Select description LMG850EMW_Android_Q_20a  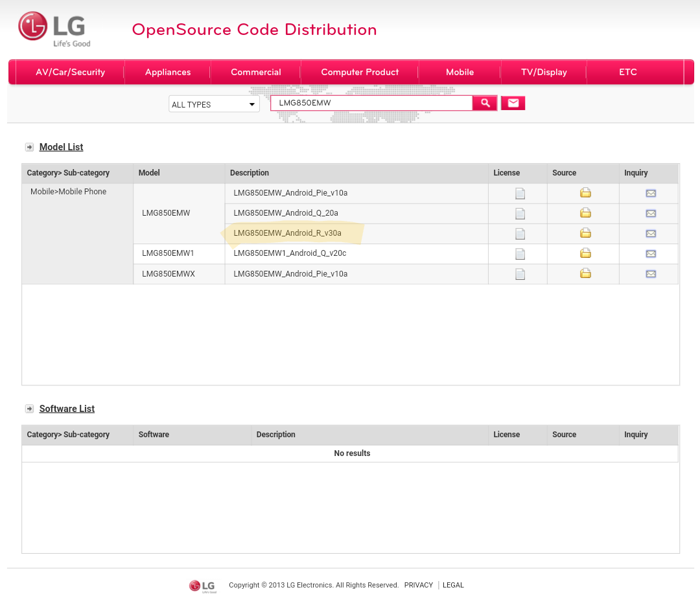click(286, 213)
